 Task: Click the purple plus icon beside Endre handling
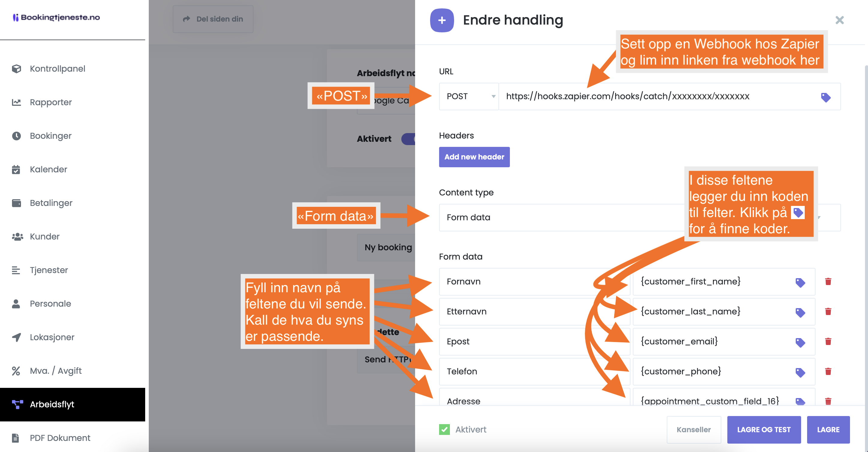441,20
